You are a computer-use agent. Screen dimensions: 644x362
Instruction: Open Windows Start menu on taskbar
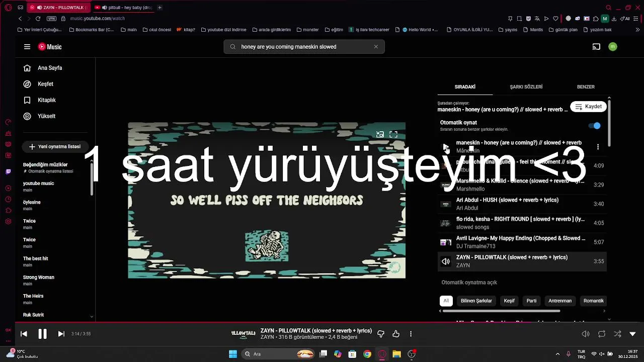tap(233, 354)
